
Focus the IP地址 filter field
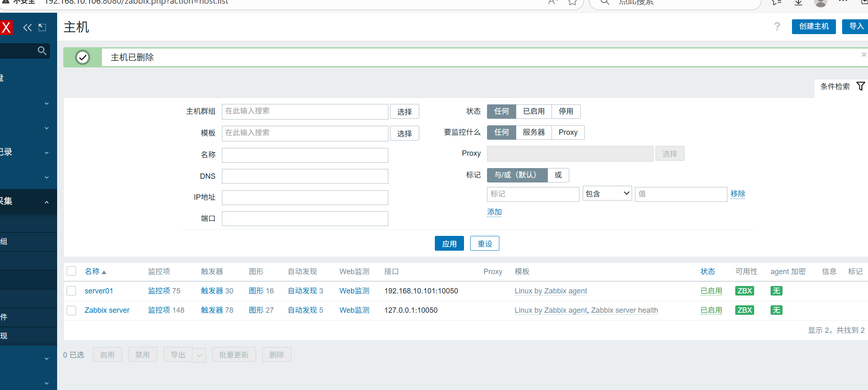click(305, 198)
